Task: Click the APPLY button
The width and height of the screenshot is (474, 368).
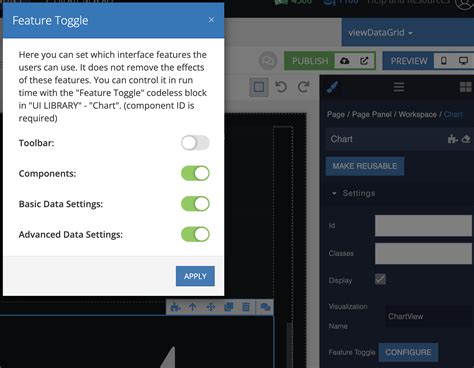Action: (x=195, y=276)
